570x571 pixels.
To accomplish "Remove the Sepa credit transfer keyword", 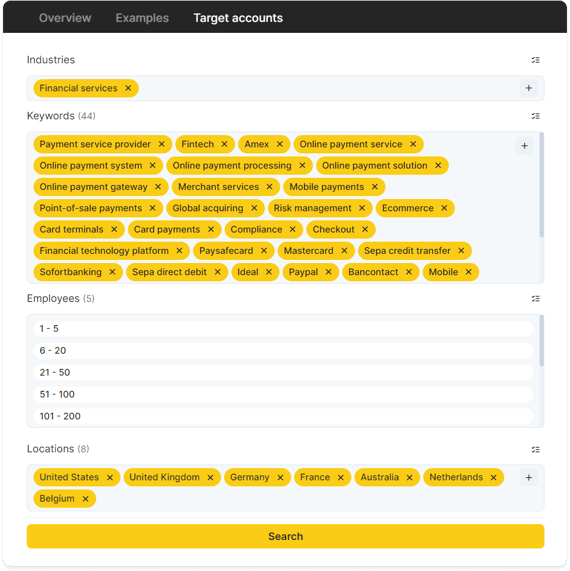I will pyautogui.click(x=461, y=251).
